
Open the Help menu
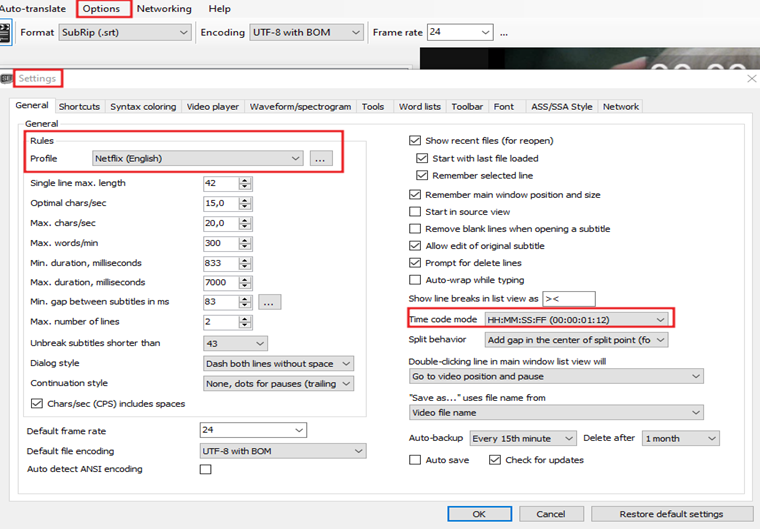pyautogui.click(x=220, y=9)
